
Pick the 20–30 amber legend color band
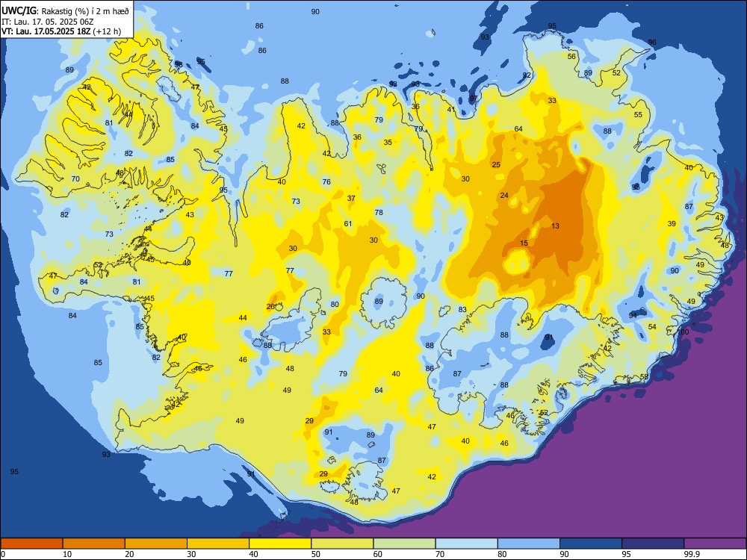[x=156, y=544]
